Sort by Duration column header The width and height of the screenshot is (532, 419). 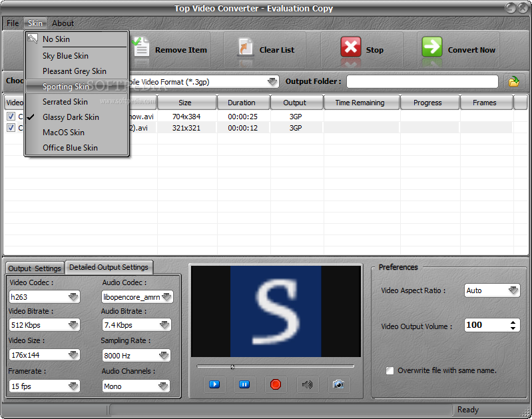(244, 103)
